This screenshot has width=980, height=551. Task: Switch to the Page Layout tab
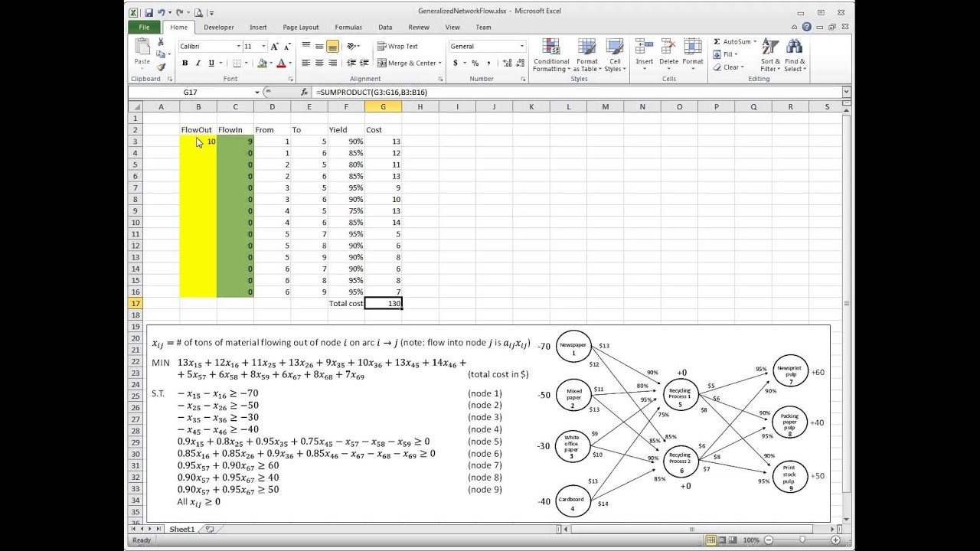(301, 28)
